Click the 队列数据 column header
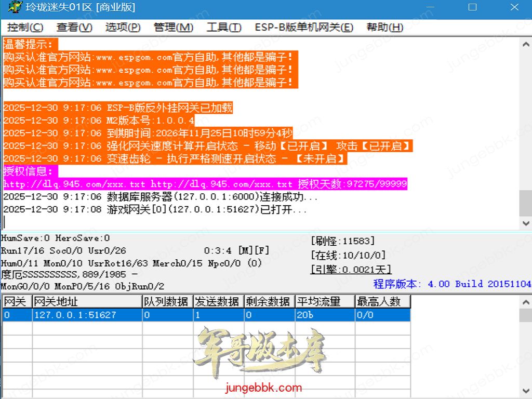 pos(167,301)
